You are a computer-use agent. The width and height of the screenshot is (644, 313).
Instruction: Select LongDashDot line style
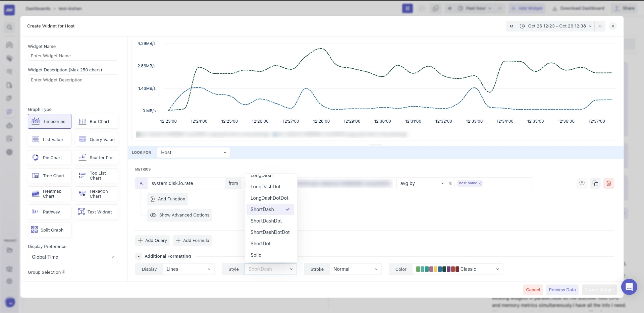[270, 187]
